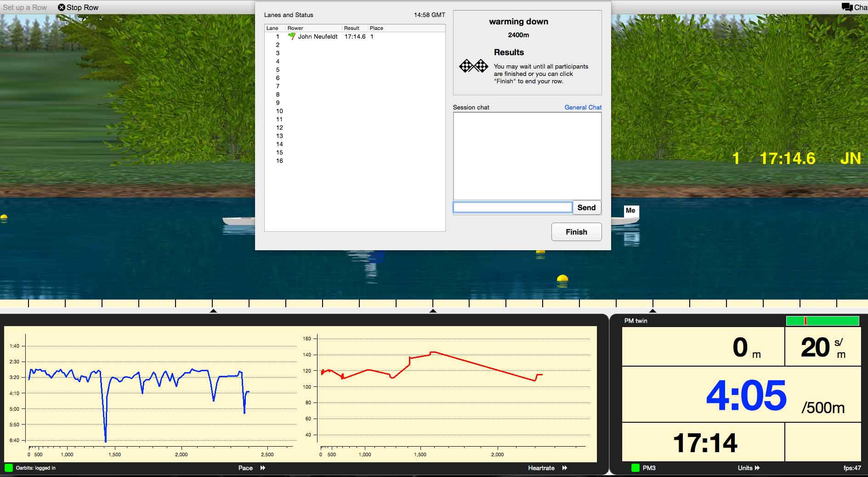
Task: Click the first triangle marker on distance ruler
Action: (213, 311)
